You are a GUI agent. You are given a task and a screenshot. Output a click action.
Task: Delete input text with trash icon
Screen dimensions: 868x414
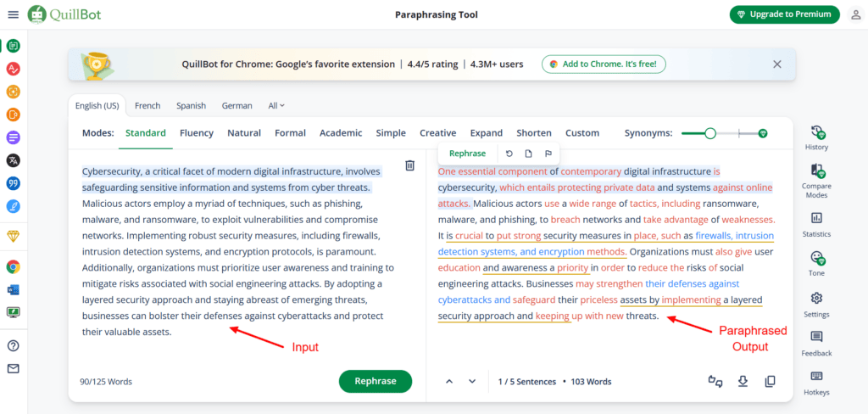coord(409,165)
